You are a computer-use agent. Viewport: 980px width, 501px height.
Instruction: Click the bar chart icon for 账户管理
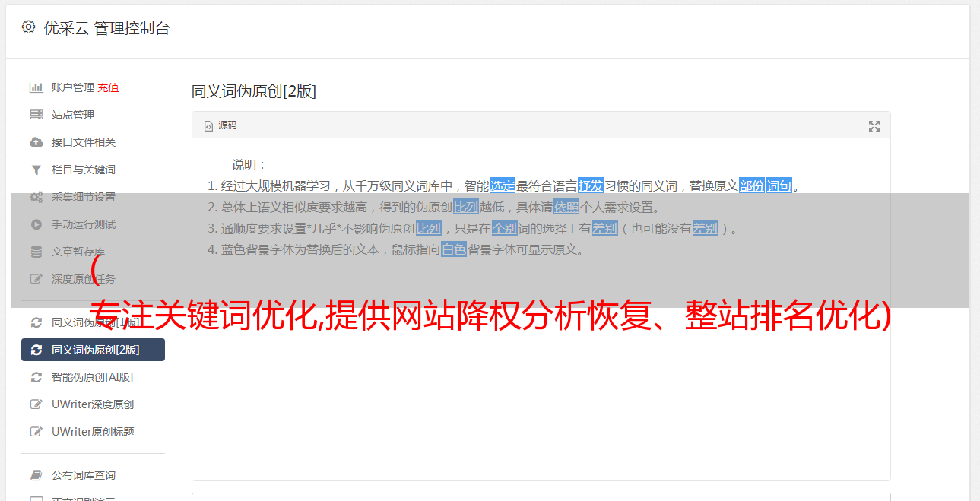[x=36, y=87]
